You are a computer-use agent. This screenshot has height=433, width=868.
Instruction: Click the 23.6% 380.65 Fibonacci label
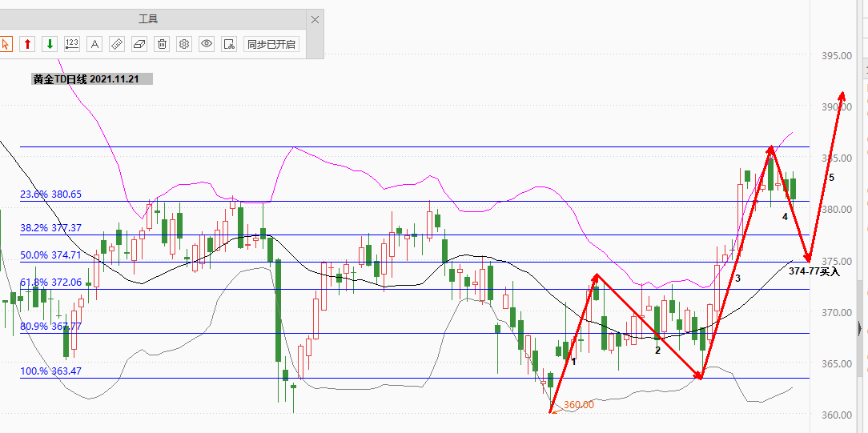pyautogui.click(x=51, y=194)
